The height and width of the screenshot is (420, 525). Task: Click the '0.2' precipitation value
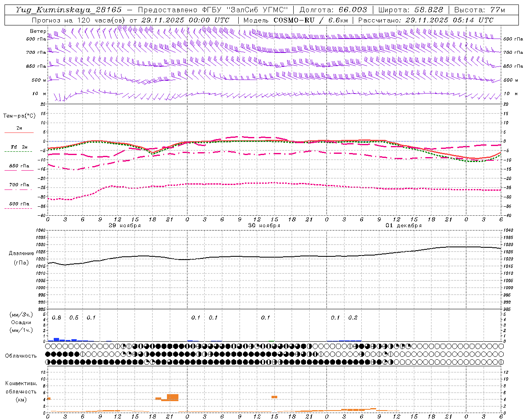(x=353, y=318)
